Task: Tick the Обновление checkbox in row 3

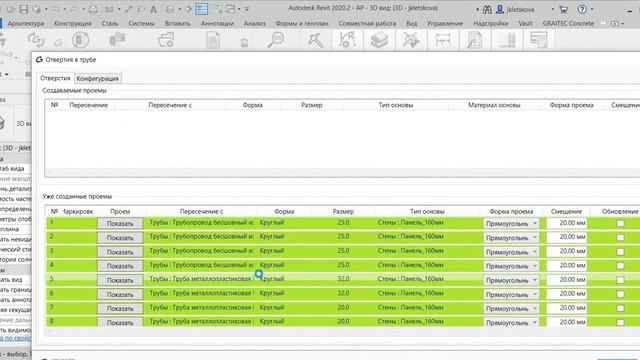Action: click(620, 251)
